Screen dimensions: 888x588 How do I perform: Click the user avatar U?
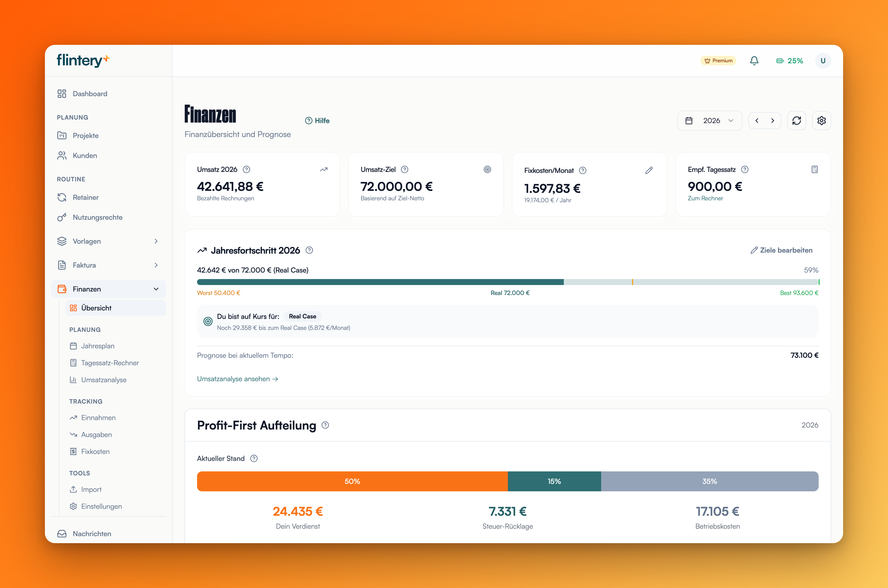coord(823,61)
